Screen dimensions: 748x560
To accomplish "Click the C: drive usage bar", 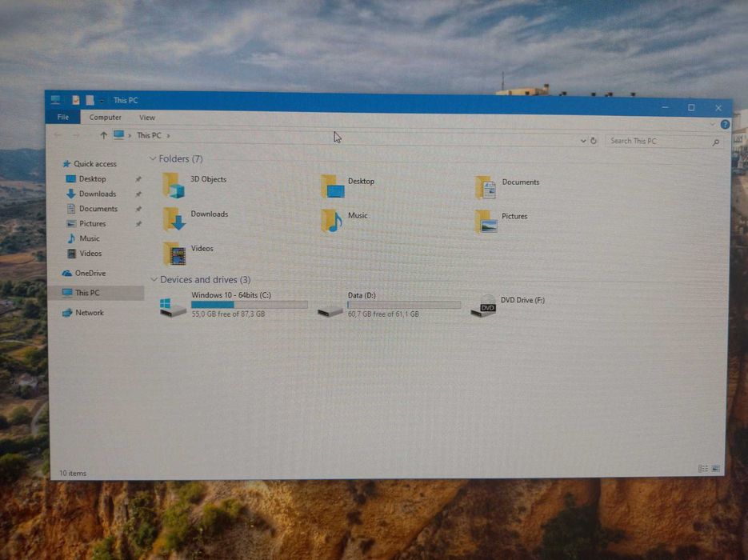I will [x=250, y=304].
